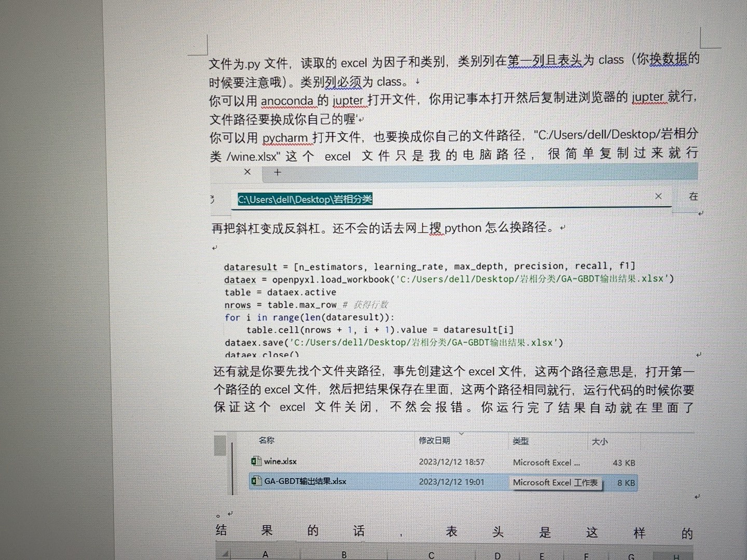Image resolution: width=747 pixels, height=560 pixels.
Task: Click the line for i in range(len(dataresult)):
Action: [x=310, y=317]
